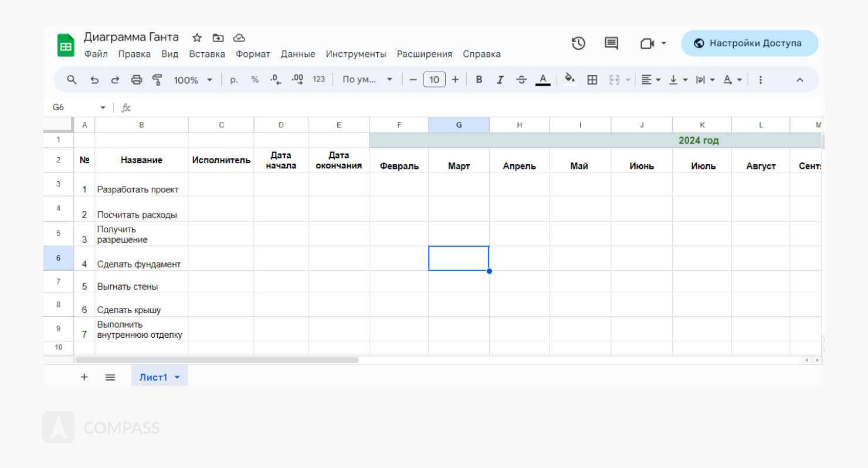Click the font size input field
868x468 pixels.
434,80
